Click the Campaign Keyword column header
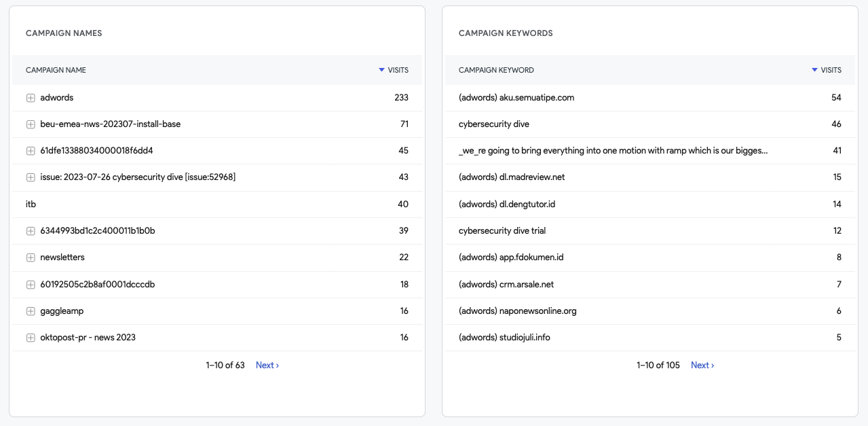868x426 pixels. [x=496, y=70]
